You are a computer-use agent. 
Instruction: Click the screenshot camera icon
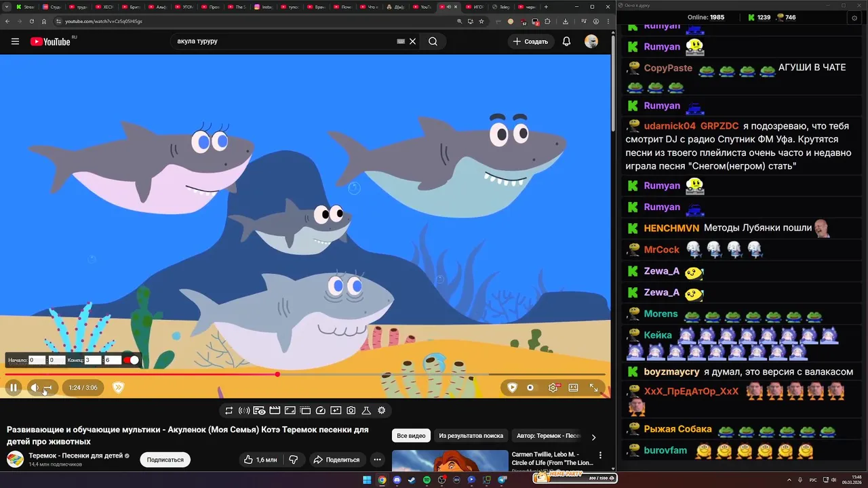[351, 410]
